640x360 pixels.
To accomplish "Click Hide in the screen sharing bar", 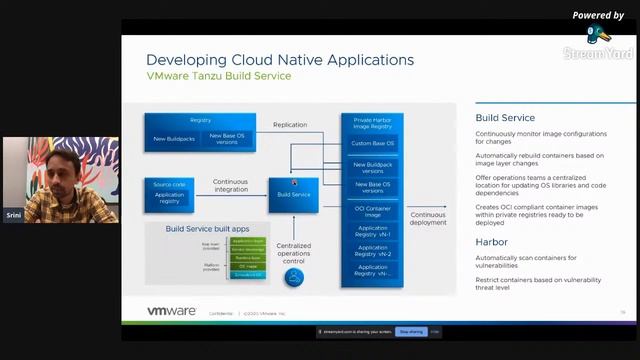I will pos(435,332).
